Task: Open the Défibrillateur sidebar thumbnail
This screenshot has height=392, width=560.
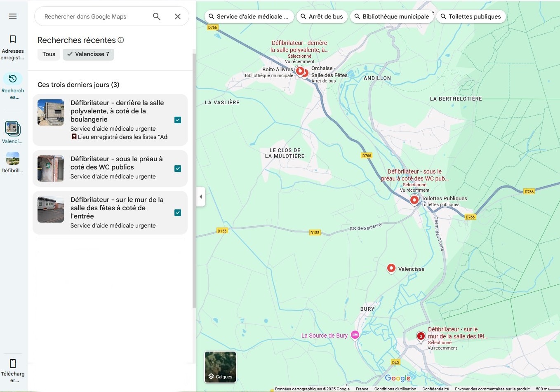Action: [13, 158]
